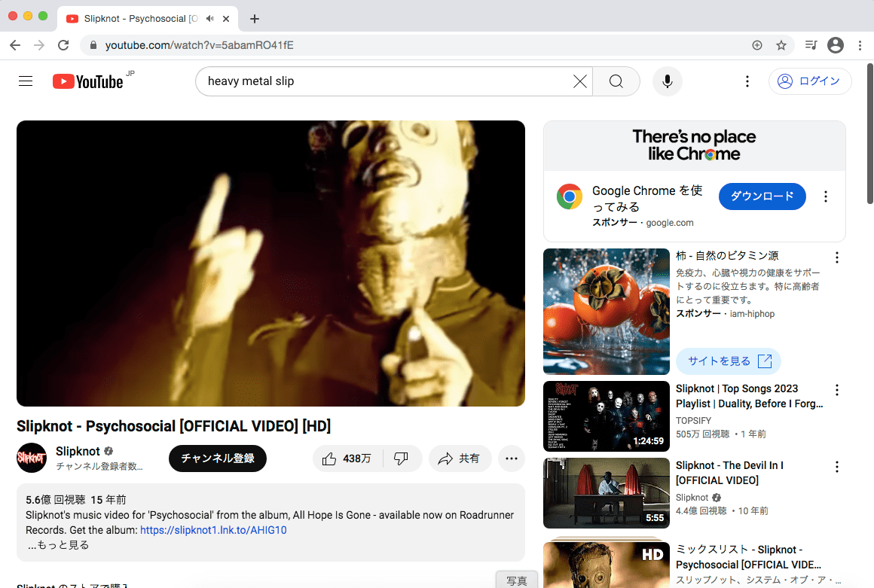Open Slipknot Top Songs 2023 thumbnail
The width and height of the screenshot is (874, 588).
pyautogui.click(x=607, y=416)
